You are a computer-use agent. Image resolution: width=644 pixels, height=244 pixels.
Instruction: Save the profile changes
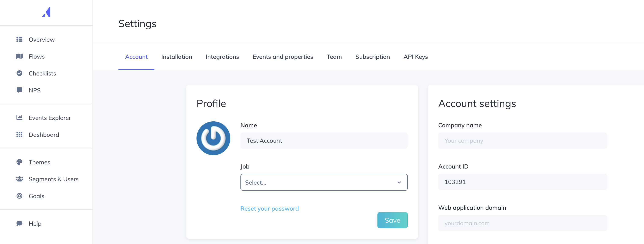[393, 220]
